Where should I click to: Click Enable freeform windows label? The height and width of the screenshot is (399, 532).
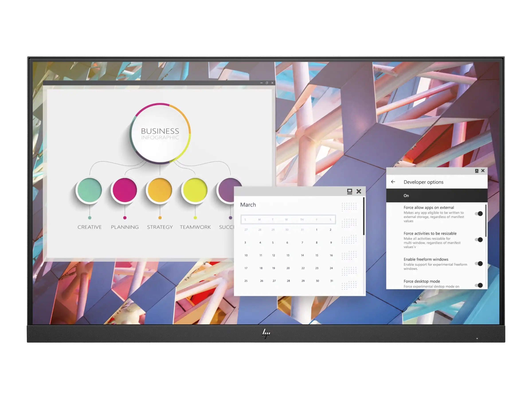[426, 259]
